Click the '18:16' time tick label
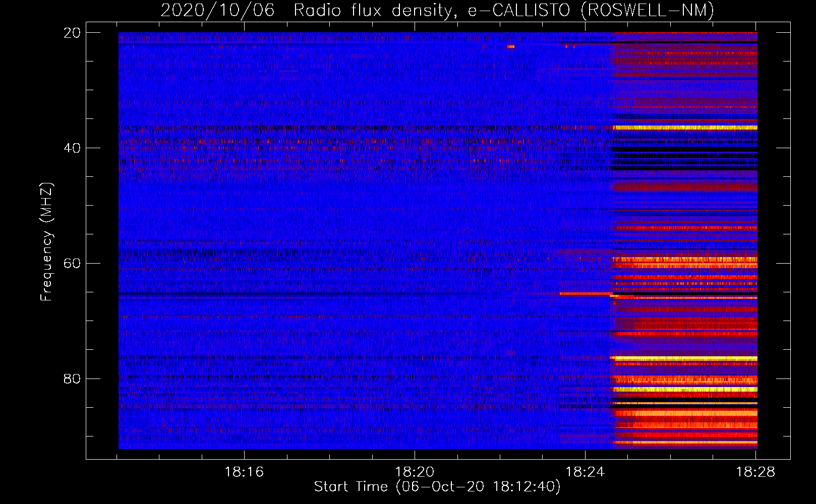 pos(244,472)
